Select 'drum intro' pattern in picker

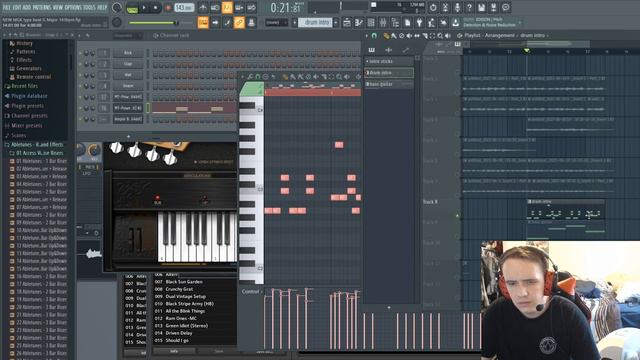click(x=389, y=73)
